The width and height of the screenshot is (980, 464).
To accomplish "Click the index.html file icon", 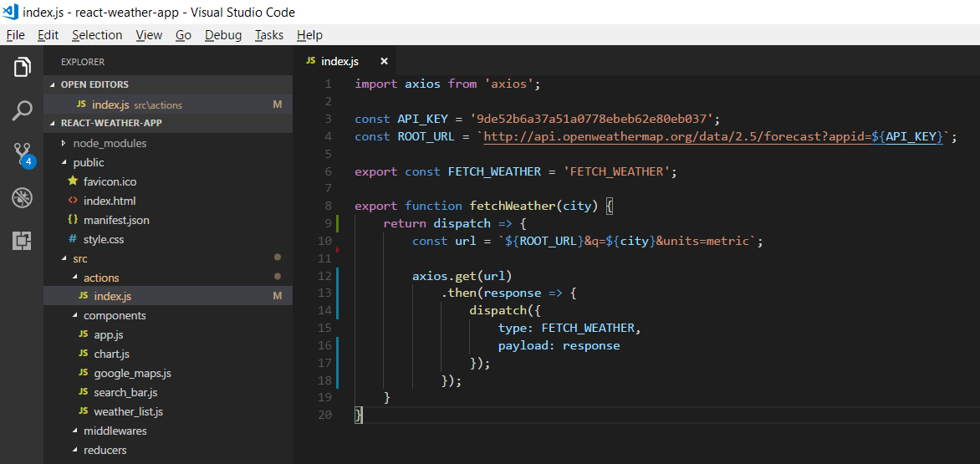I will tap(73, 201).
